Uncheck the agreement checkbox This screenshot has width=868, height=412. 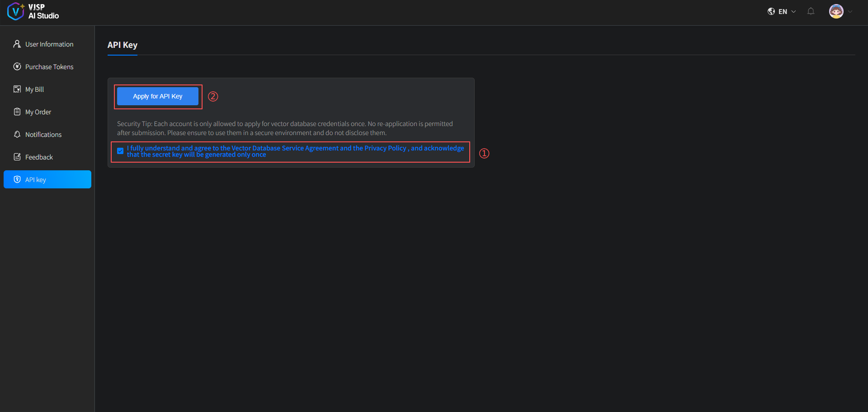click(120, 151)
